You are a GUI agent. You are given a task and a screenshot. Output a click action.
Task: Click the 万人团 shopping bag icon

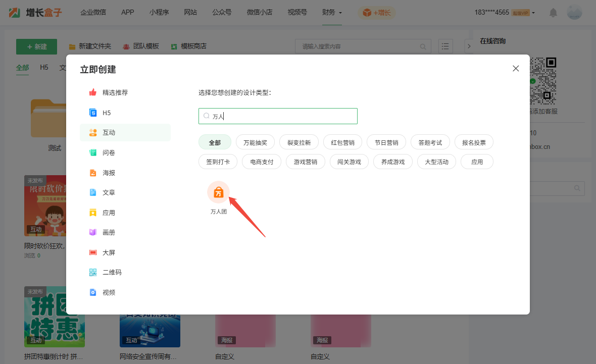pos(218,192)
